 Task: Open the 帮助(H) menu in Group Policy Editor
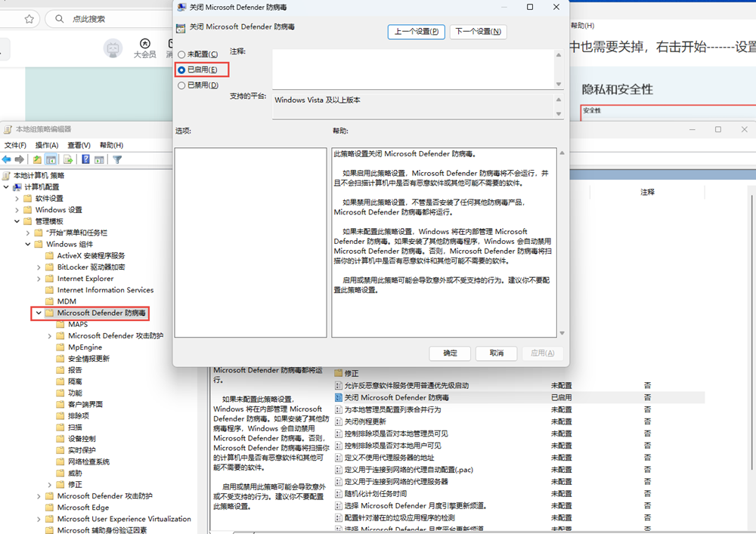click(111, 145)
